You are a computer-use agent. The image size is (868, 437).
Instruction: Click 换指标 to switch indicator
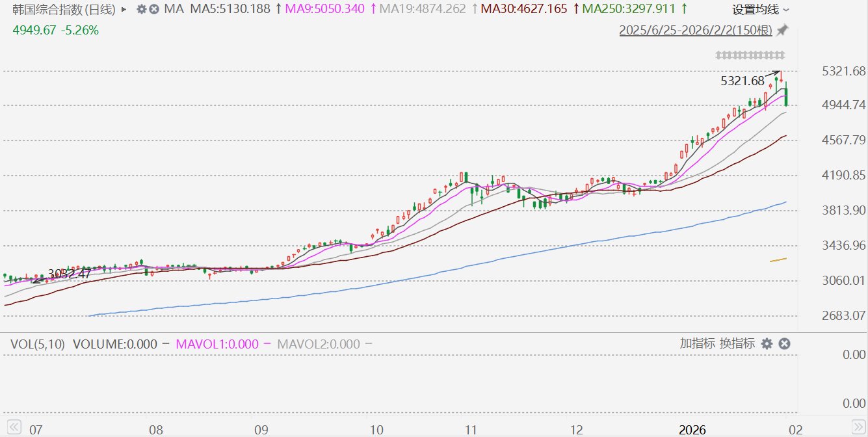[737, 343]
